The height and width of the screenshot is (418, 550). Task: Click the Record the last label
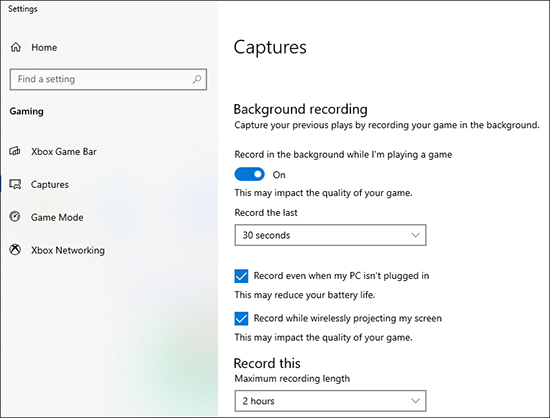click(266, 213)
